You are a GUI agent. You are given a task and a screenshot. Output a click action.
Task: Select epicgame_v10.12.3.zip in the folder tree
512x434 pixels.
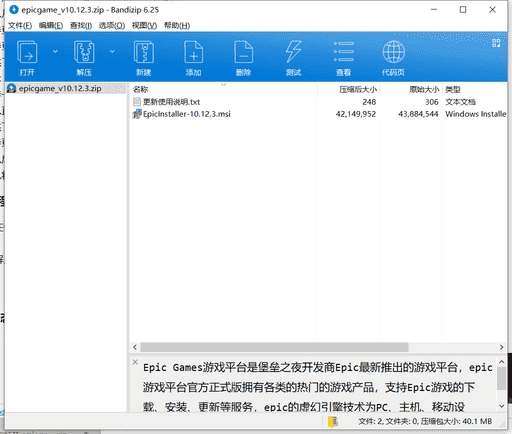[x=60, y=89]
